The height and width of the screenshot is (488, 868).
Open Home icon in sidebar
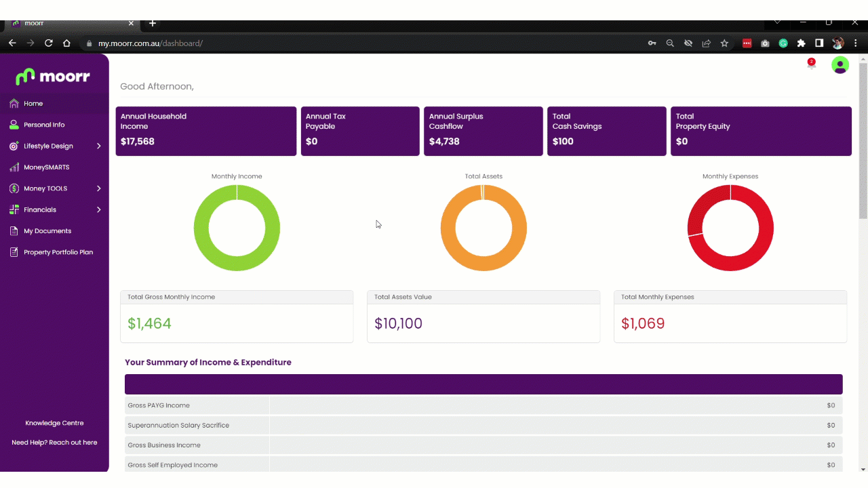(14, 104)
